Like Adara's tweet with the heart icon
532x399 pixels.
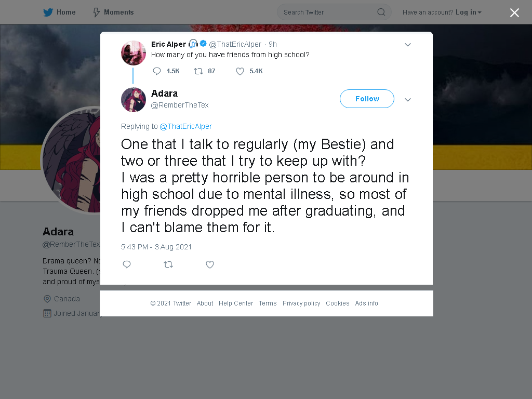[x=210, y=264]
